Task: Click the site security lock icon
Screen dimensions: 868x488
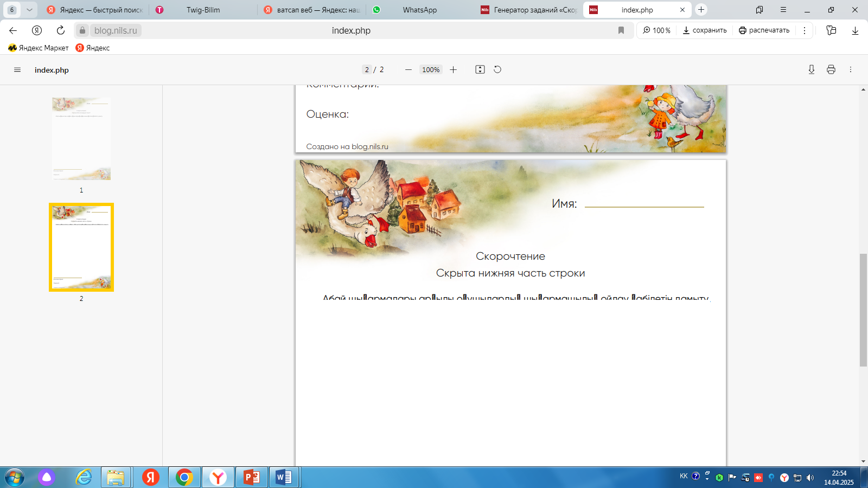Action: point(82,30)
